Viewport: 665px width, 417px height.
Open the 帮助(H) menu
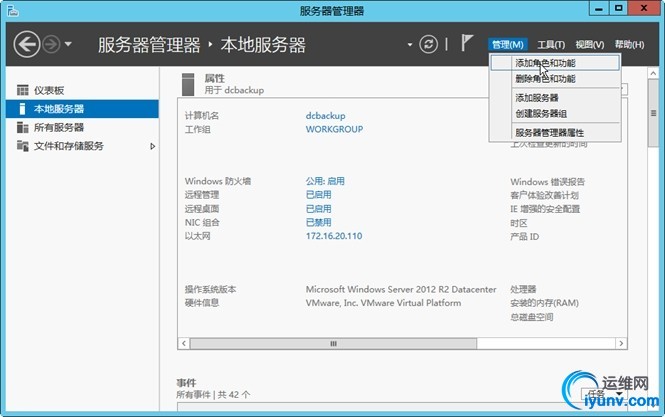coord(629,45)
